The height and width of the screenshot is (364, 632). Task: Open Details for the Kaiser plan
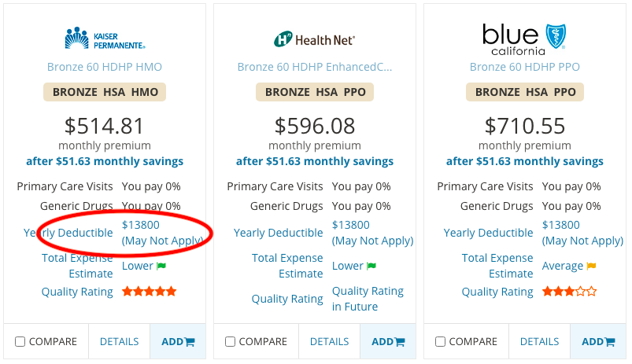tap(119, 342)
